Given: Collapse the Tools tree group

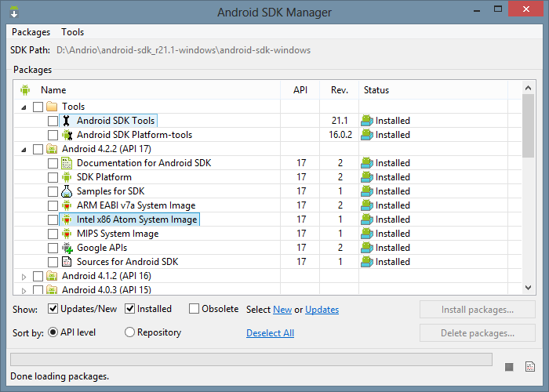Looking at the screenshot, I should pyautogui.click(x=24, y=107).
